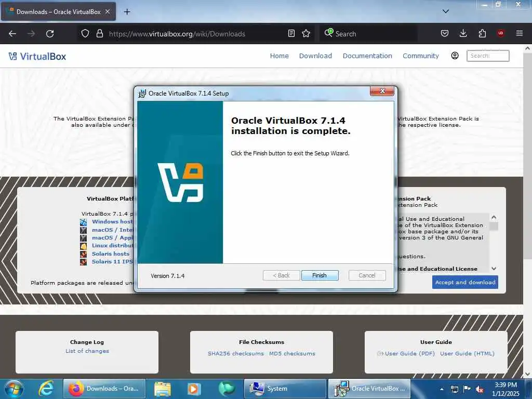Open MD5 checksums link

coord(292,353)
